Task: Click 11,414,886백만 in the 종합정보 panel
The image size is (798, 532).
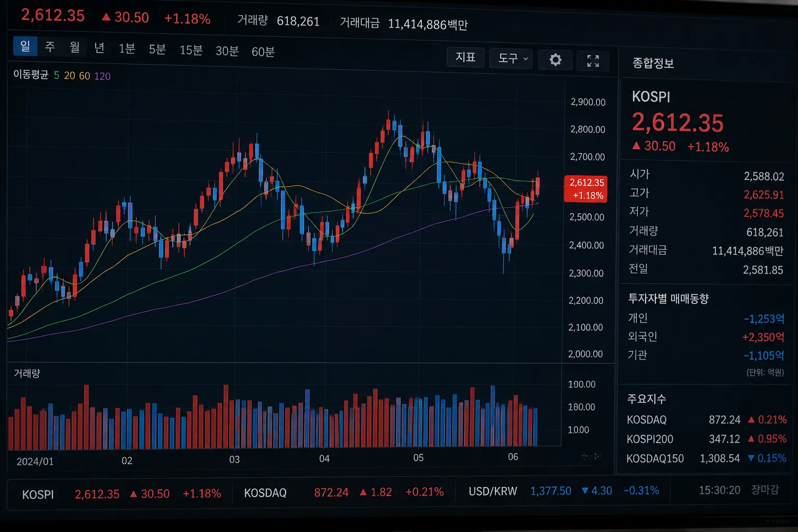Action: pyautogui.click(x=748, y=251)
